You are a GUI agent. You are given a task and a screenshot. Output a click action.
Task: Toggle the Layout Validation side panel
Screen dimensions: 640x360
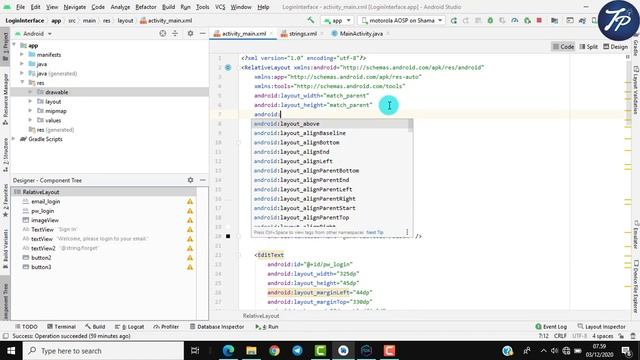point(636,90)
